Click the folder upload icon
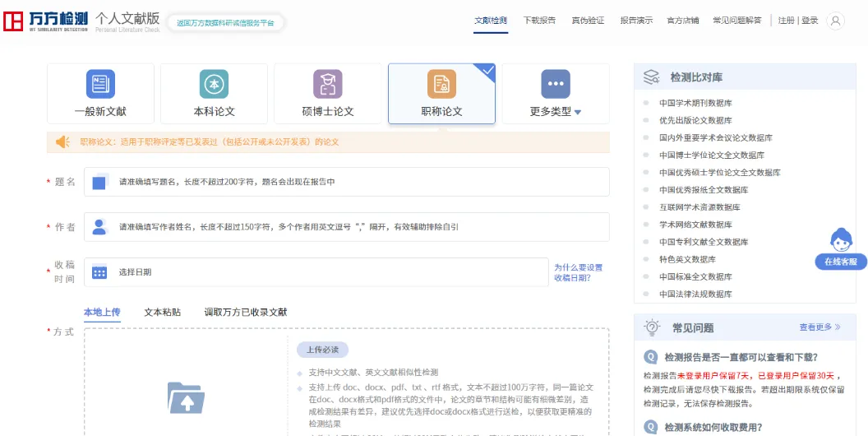This screenshot has height=436, width=868. (x=186, y=397)
